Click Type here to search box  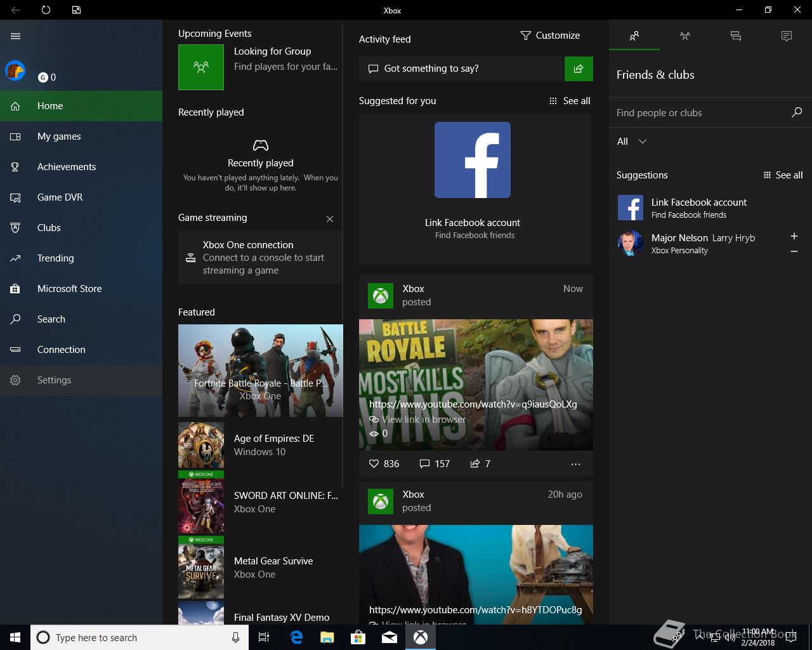[x=139, y=637]
